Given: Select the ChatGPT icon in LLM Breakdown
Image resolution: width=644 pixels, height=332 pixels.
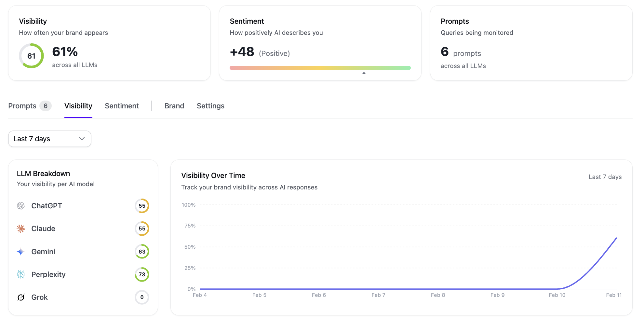Looking at the screenshot, I should [21, 206].
